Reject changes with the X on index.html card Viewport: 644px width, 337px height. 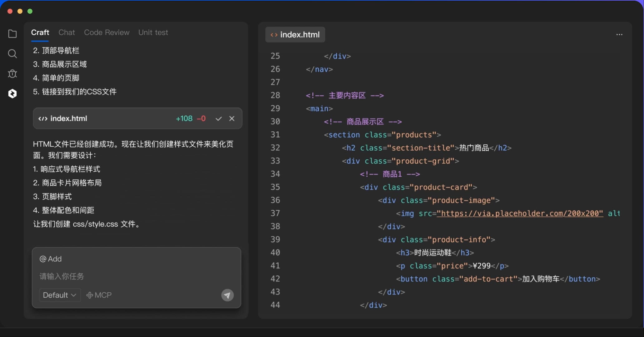pos(232,119)
